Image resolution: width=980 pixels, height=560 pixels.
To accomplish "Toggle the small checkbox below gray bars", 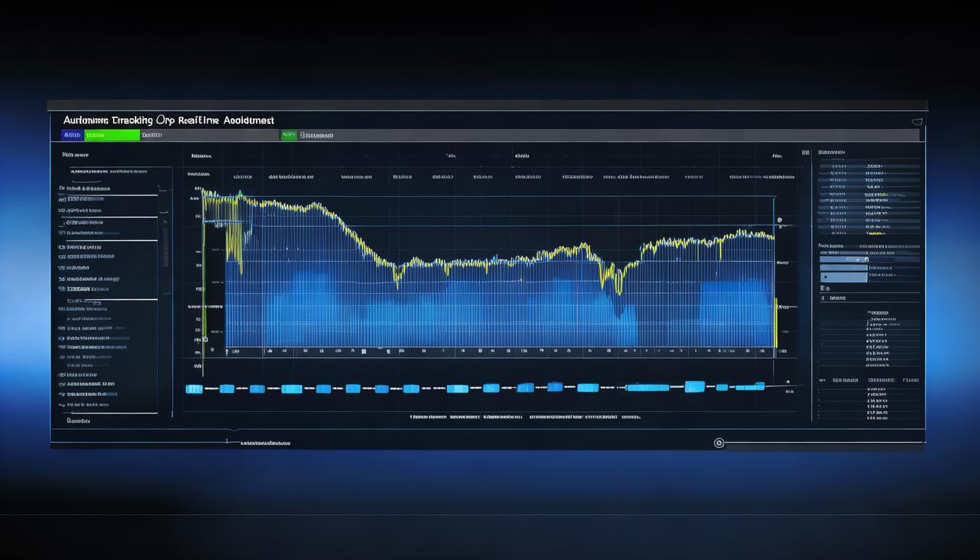I will (x=823, y=297).
